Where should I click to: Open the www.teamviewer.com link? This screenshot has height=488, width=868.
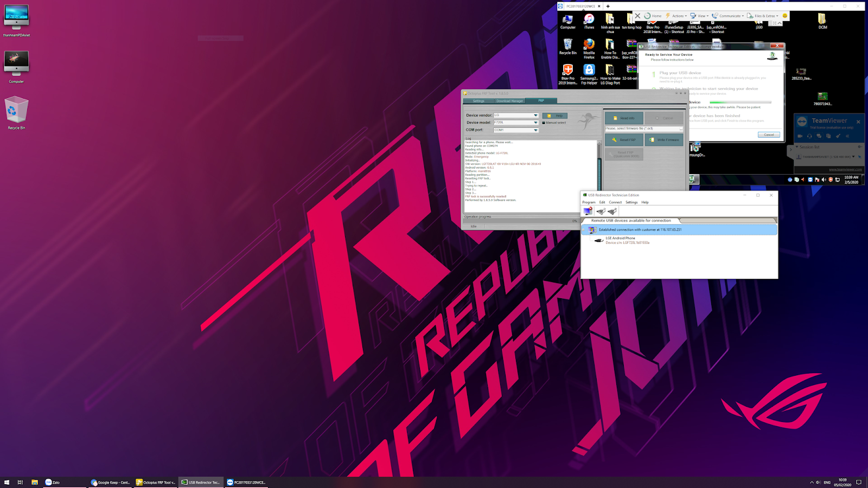point(845,169)
